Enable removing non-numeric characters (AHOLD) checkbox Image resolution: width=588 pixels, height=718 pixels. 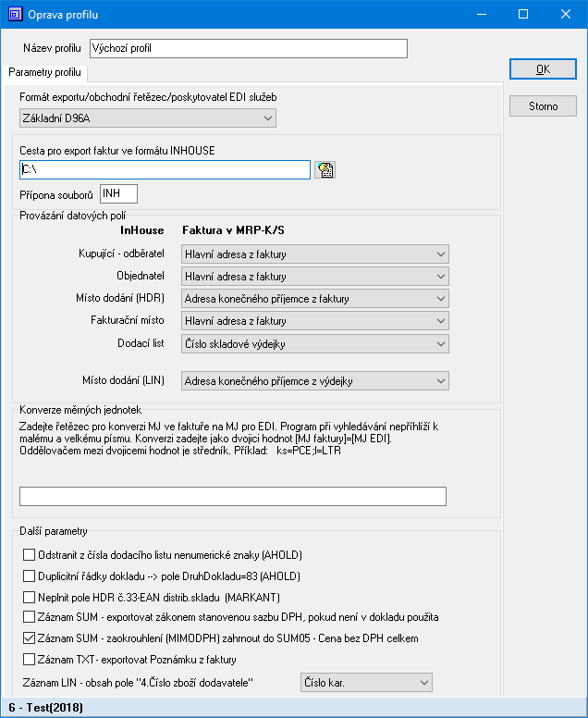pos(28,555)
